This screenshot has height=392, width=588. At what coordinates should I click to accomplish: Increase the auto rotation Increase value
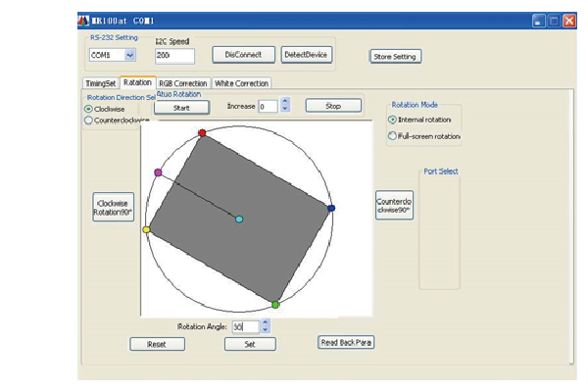(285, 102)
